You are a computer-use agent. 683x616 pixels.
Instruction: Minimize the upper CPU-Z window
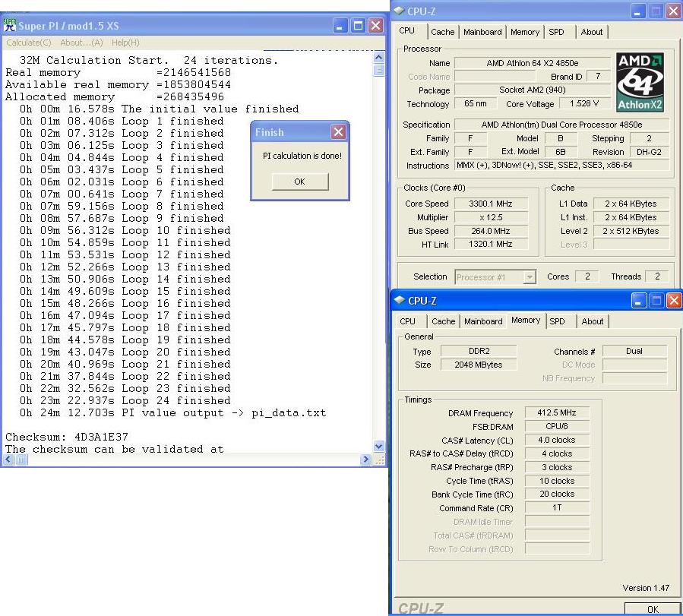(x=638, y=11)
